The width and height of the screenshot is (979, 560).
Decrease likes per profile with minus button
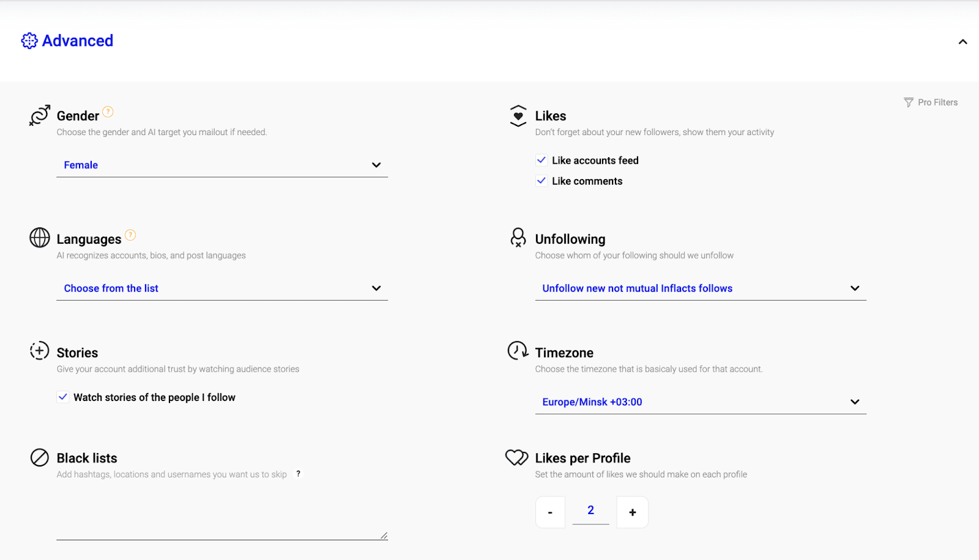click(550, 512)
